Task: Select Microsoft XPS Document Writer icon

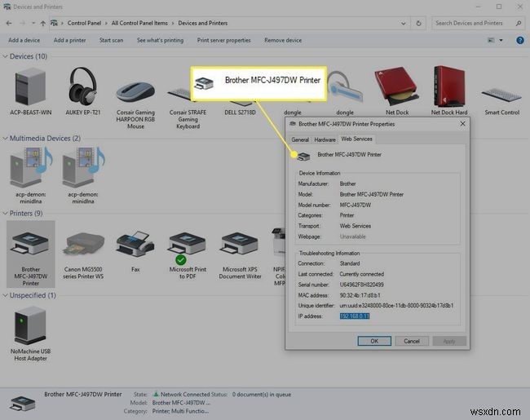Action: tap(240, 255)
